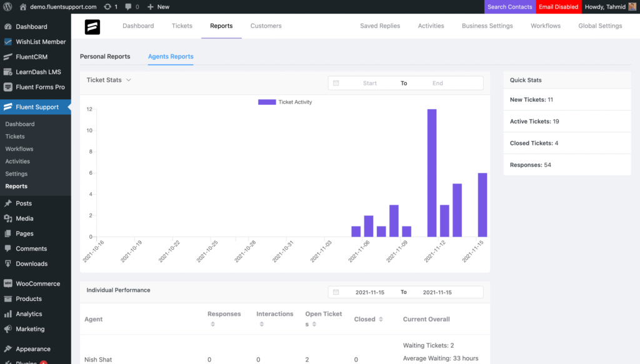Click the Marketing megaphone icon

point(7,328)
